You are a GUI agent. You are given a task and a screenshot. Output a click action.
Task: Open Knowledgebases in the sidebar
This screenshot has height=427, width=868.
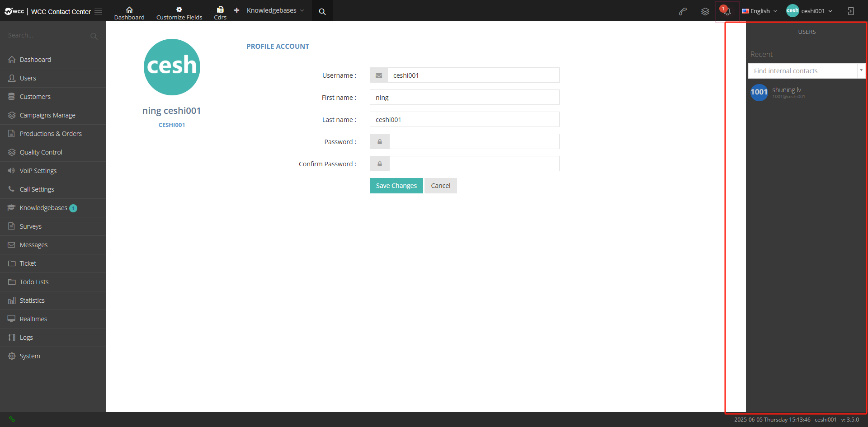(53, 208)
